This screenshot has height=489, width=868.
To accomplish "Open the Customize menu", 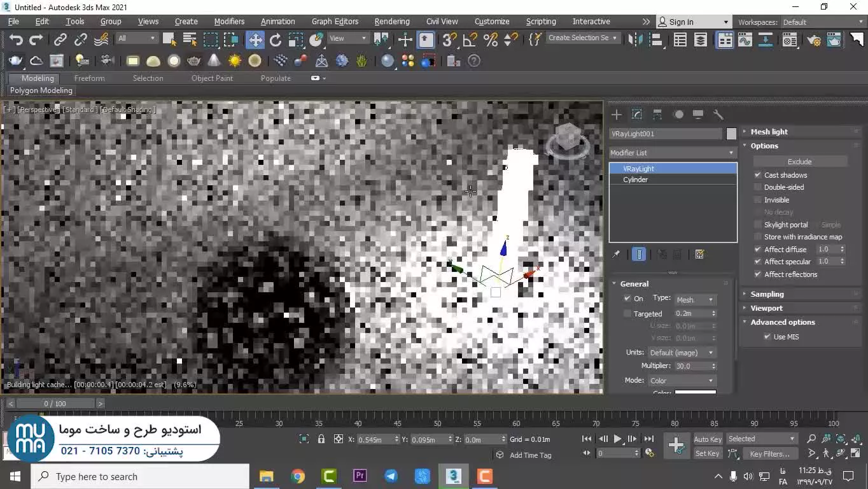I will (x=492, y=22).
